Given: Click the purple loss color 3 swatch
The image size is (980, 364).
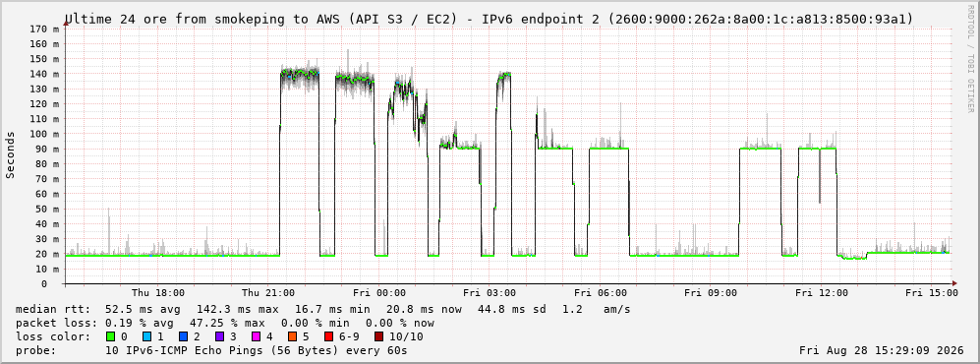Looking at the screenshot, I should 219,336.
